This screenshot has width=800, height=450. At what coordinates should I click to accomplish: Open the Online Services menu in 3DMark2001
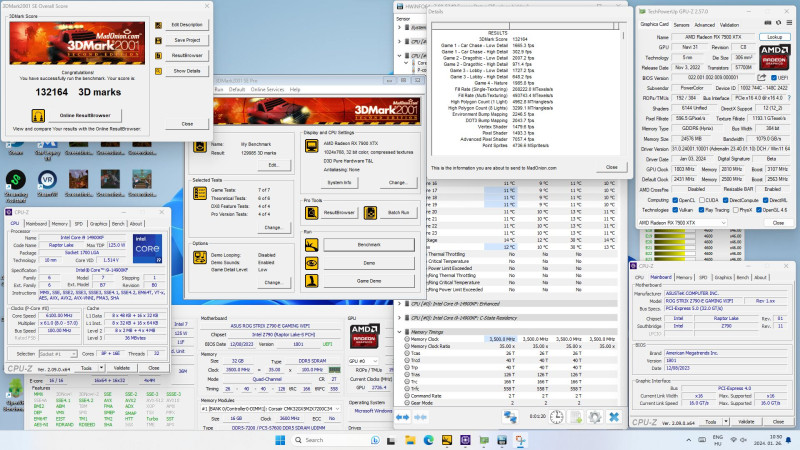267,89
